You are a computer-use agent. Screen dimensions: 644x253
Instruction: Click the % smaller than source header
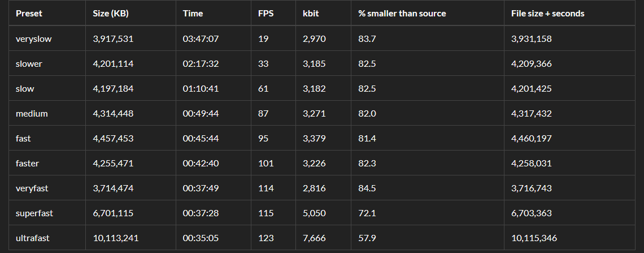point(402,14)
